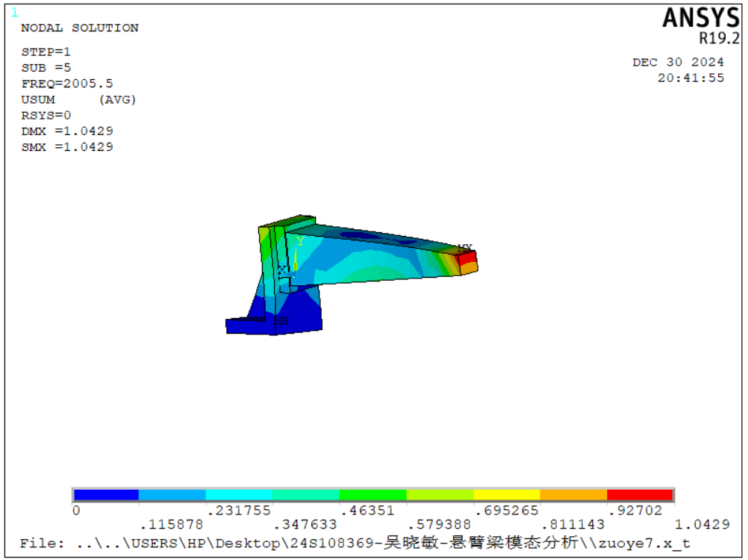Pick the dark blue legend band
Screen dimensions: 748x560
(106, 495)
